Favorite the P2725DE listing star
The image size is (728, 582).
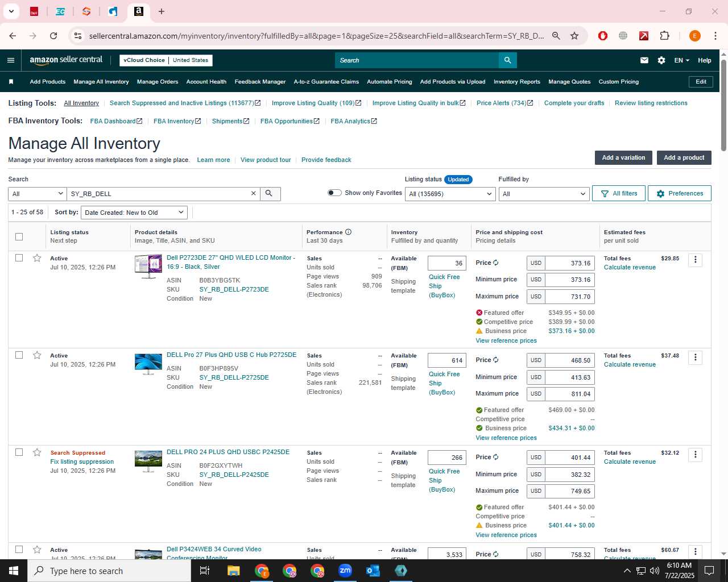click(37, 355)
